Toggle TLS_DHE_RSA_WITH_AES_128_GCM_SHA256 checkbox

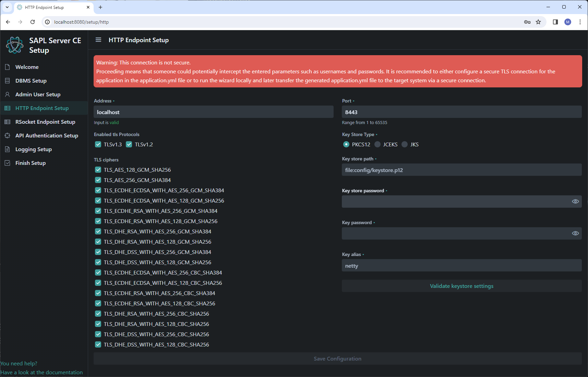pyautogui.click(x=98, y=242)
